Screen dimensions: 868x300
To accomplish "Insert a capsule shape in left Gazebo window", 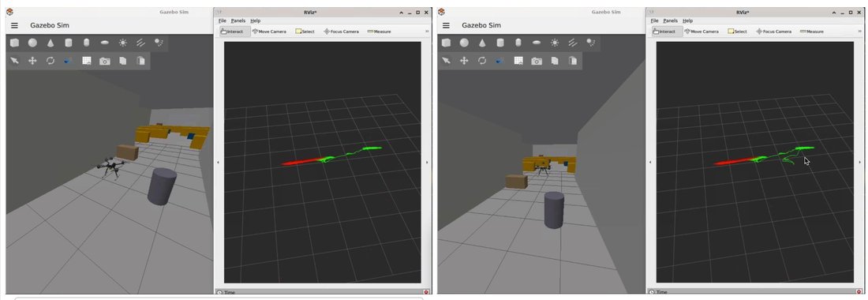I will pos(86,43).
